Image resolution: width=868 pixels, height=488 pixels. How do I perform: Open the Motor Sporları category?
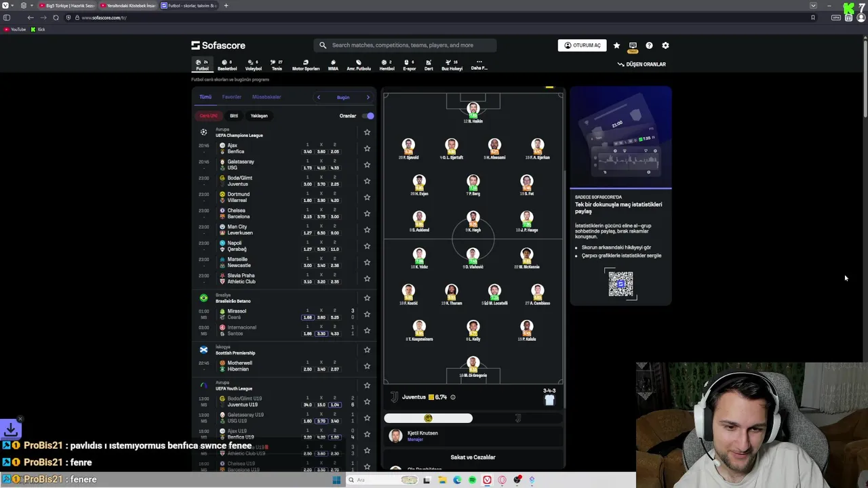pos(306,65)
